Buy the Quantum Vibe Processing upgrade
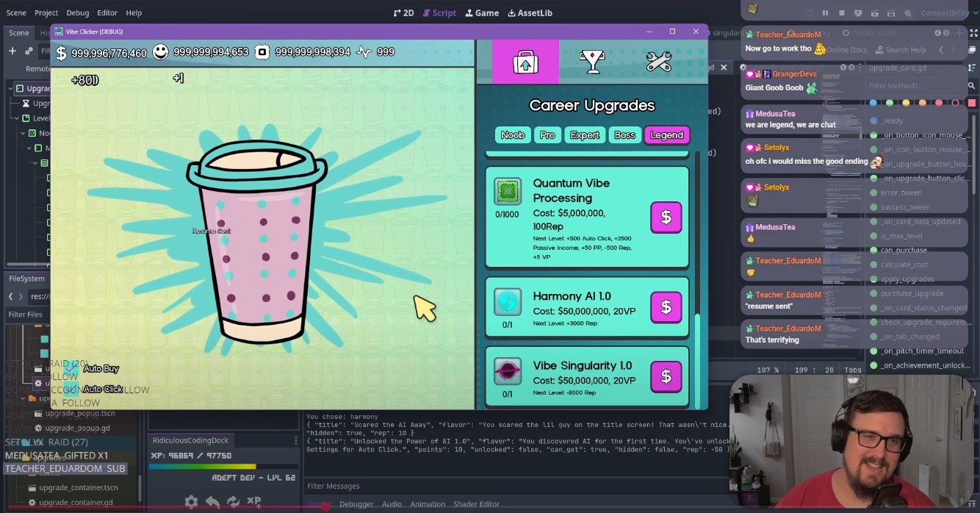Viewport: 980px width, 513px height. (x=666, y=217)
